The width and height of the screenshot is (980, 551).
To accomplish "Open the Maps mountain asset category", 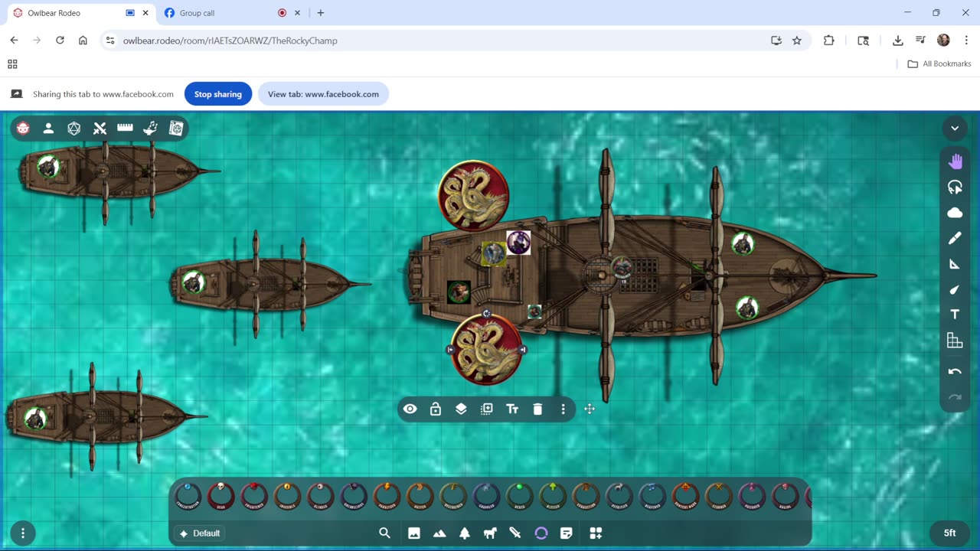I will (439, 533).
